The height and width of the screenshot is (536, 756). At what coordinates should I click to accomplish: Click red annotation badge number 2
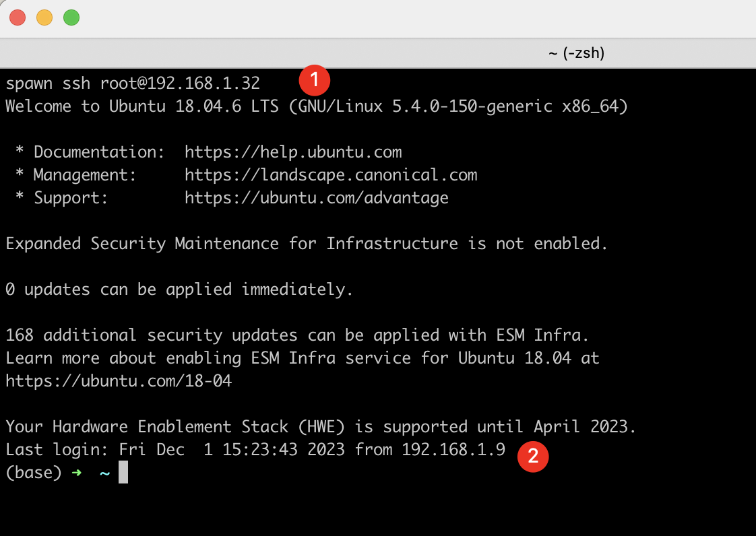[x=533, y=457]
